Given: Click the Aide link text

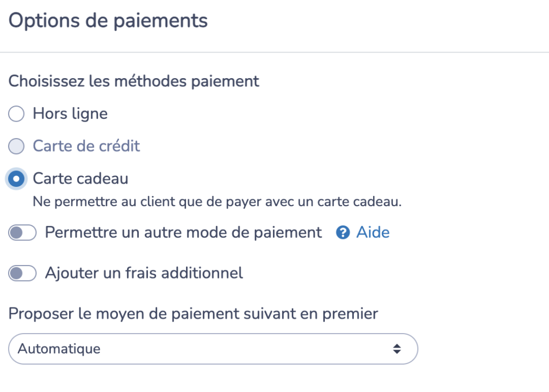Looking at the screenshot, I should click(x=373, y=232).
